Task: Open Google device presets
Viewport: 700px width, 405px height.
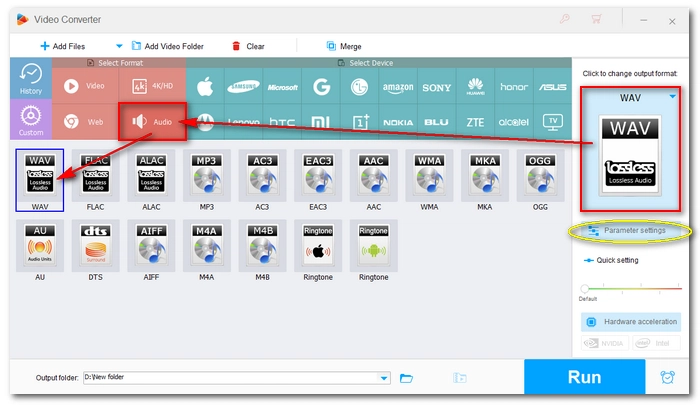Action: [x=321, y=87]
